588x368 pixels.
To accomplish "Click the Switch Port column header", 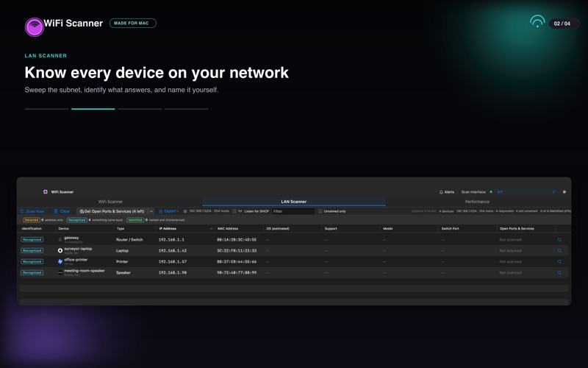I will (450, 228).
